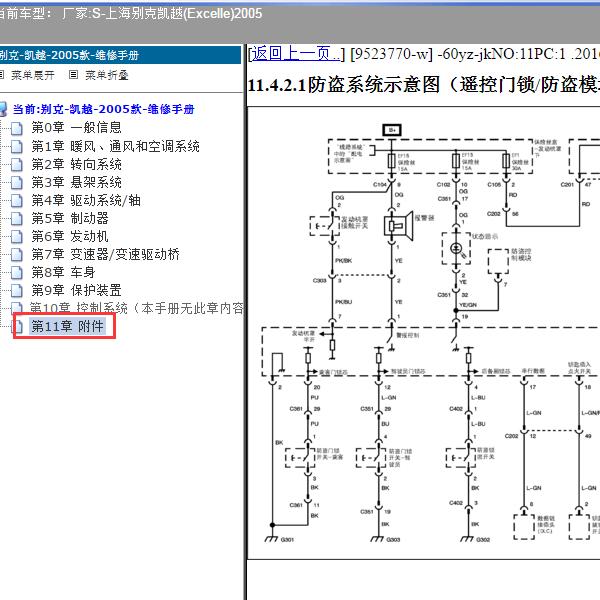Click page icon beside 第4章 驱动系统/轴
Viewport: 600px width, 600px height.
[x=16, y=201]
